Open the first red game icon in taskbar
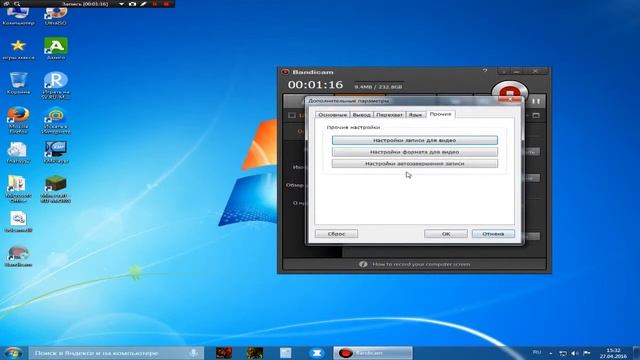640x360 pixels. (224, 353)
